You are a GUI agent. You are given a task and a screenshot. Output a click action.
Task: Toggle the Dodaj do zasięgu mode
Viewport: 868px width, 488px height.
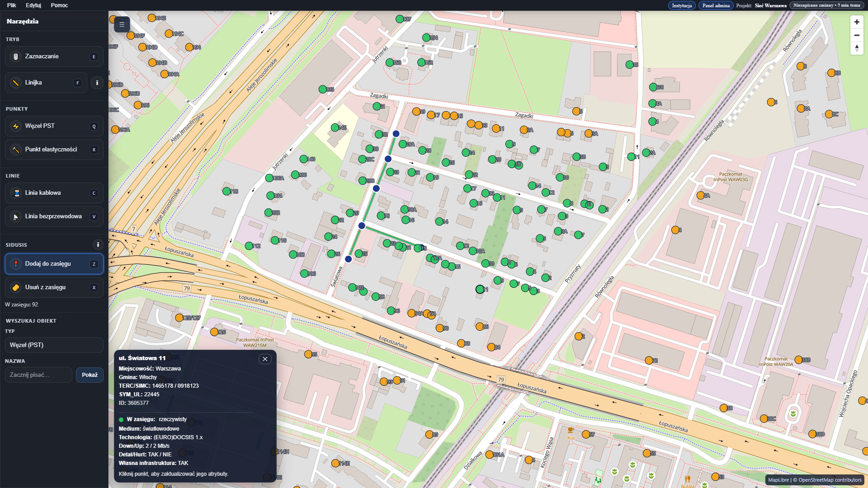54,264
